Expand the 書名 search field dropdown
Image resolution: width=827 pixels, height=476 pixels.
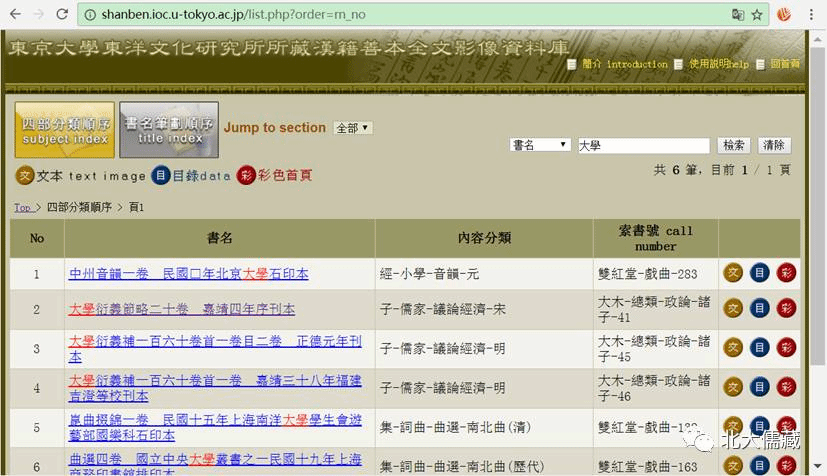pos(540,145)
